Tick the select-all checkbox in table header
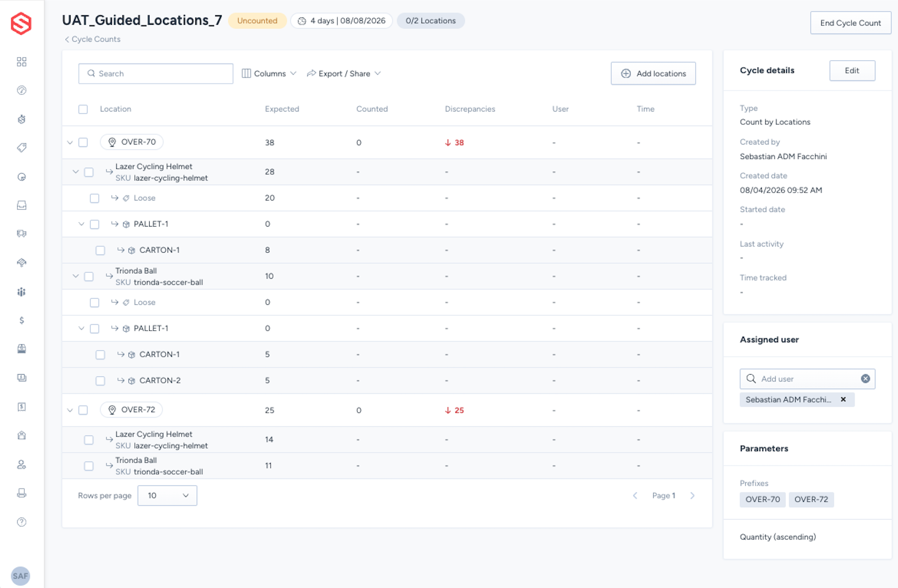The width and height of the screenshot is (898, 588). coord(83,109)
